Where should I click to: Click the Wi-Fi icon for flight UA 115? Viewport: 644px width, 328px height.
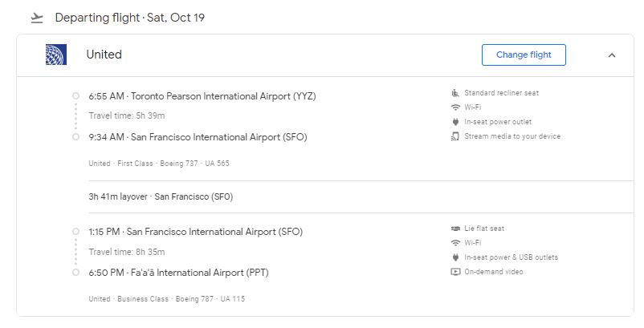455,243
